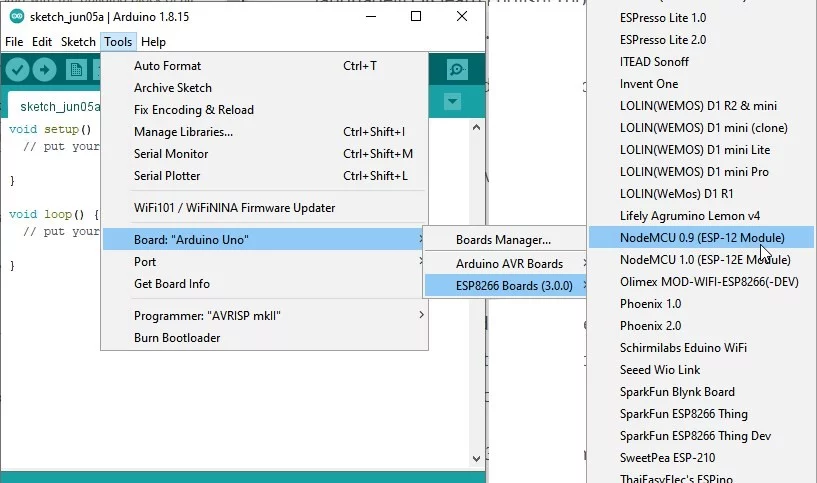Expand ESP8266 Boards (3.0.0) submenu

point(505,286)
